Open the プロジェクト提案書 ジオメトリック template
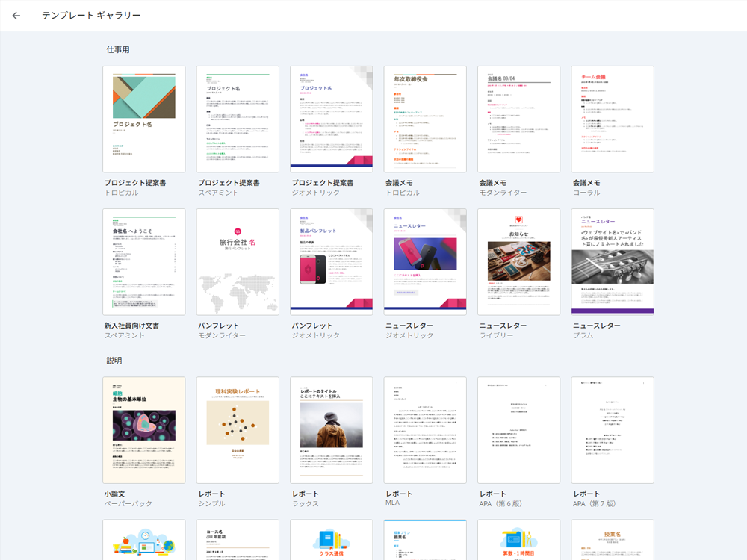The image size is (747, 560). (332, 119)
